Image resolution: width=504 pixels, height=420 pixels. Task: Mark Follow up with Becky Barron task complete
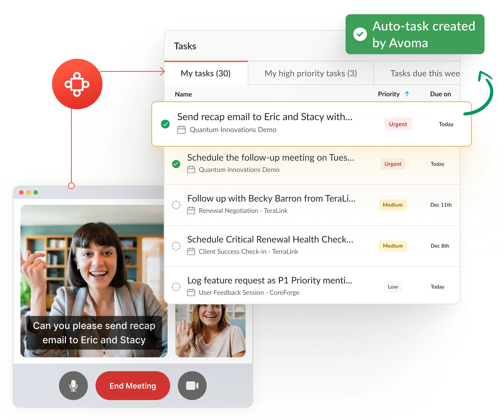(x=176, y=205)
